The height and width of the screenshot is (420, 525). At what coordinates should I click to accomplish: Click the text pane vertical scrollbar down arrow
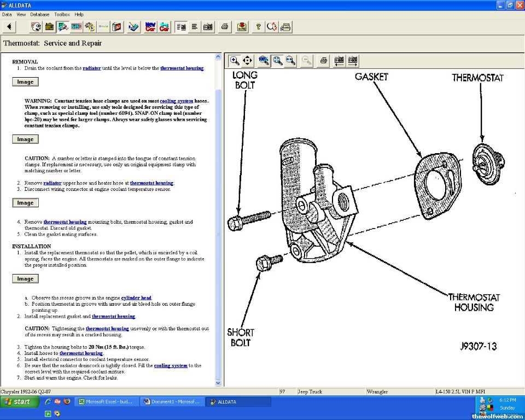pyautogui.click(x=219, y=383)
